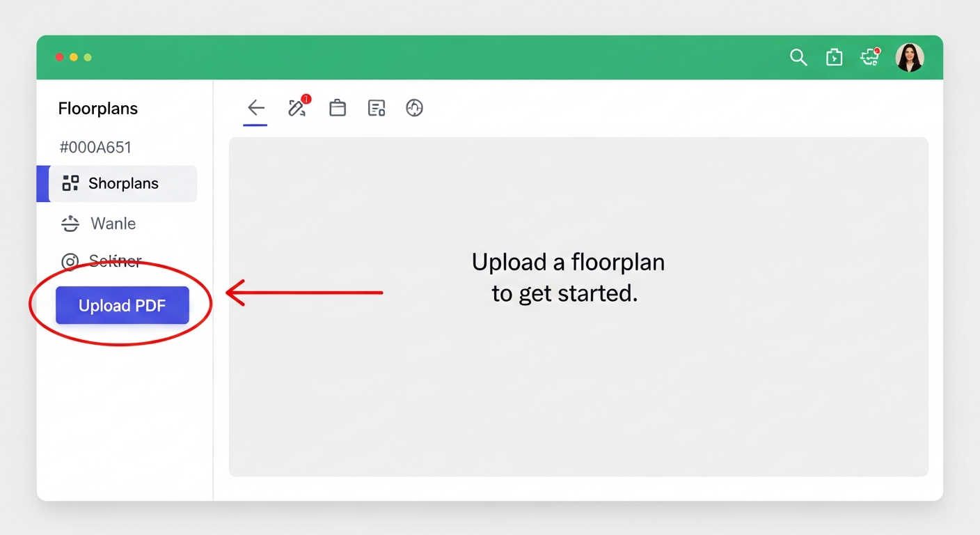Select the markup pen tool with notification badge
Screen dimensions: 980x535
(297, 108)
